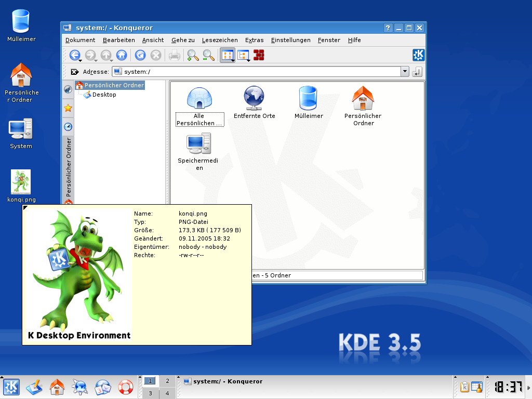
Task: Open icon view mode dropdown arrow
Action: 233,61
